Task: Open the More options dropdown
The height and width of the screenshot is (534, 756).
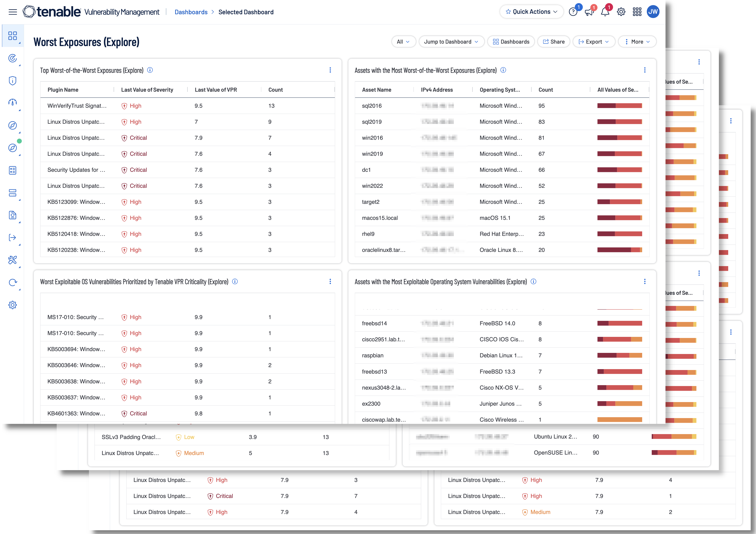Action: pyautogui.click(x=637, y=42)
